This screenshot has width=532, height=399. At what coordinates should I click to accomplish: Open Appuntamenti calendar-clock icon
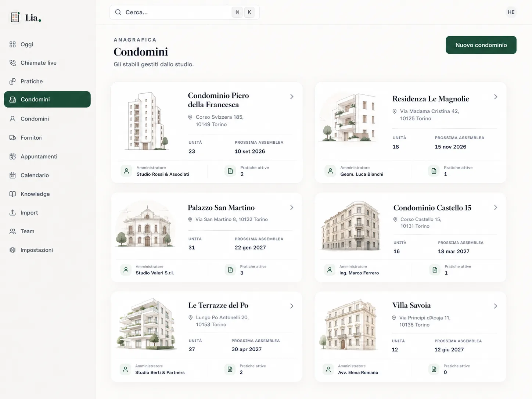(12, 157)
